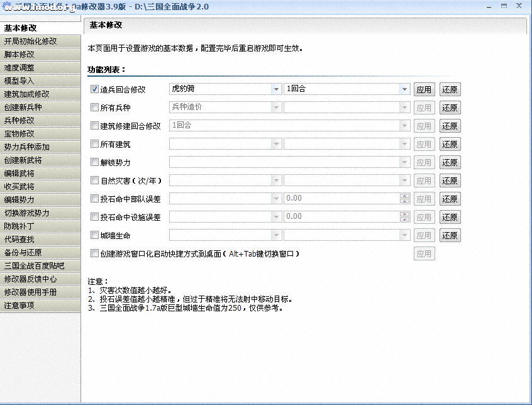
Task: Enable the 所有兵种 checkbox
Action: click(95, 108)
